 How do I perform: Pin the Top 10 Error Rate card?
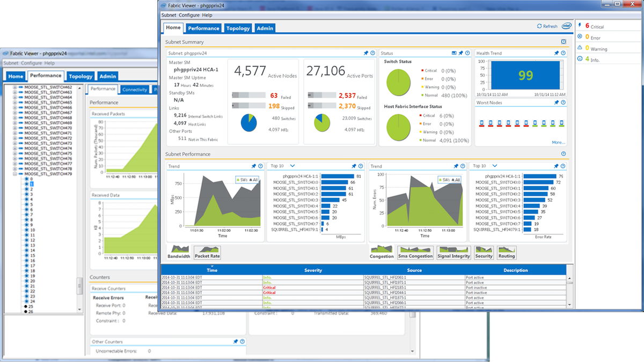(x=557, y=166)
